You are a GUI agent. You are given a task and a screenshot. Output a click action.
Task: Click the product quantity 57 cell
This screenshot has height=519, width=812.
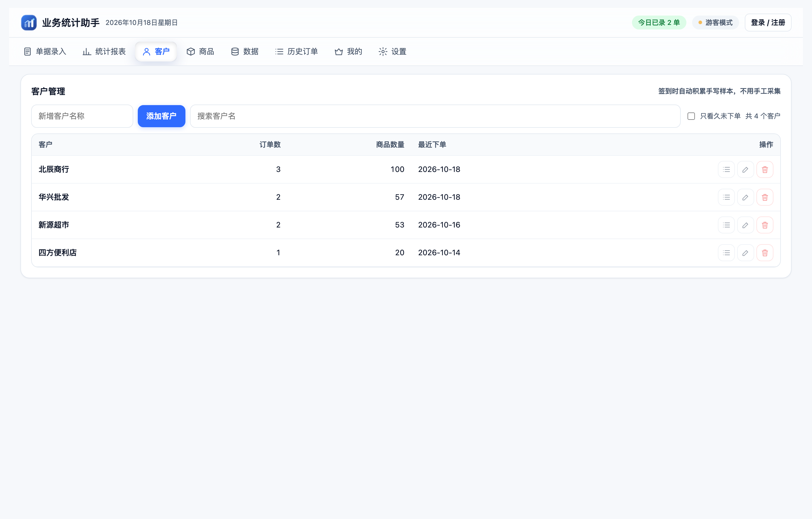coord(399,197)
